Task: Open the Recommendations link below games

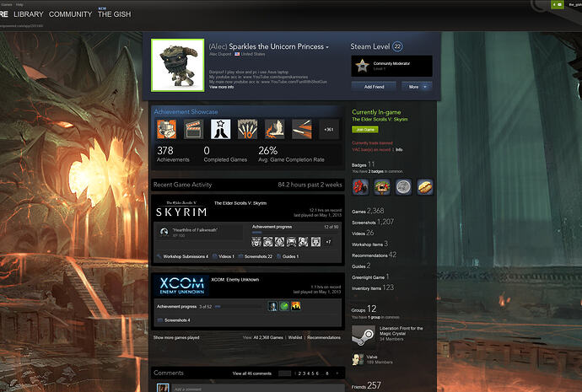Action: coord(324,337)
